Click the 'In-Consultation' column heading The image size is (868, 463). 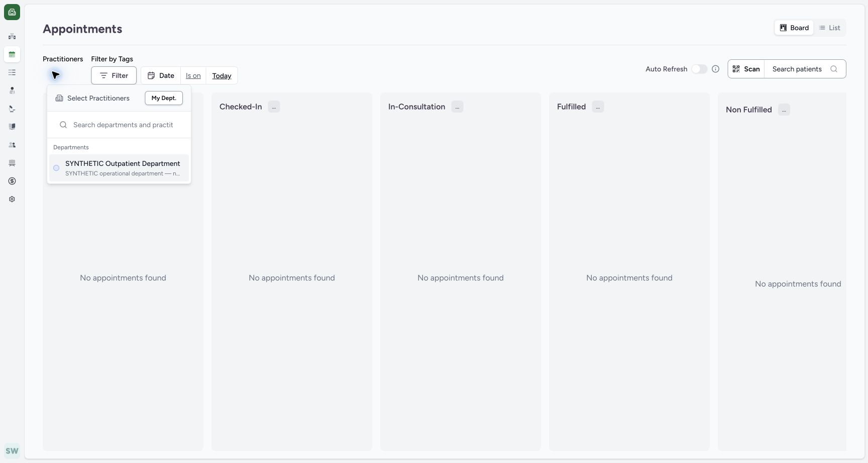click(x=416, y=107)
